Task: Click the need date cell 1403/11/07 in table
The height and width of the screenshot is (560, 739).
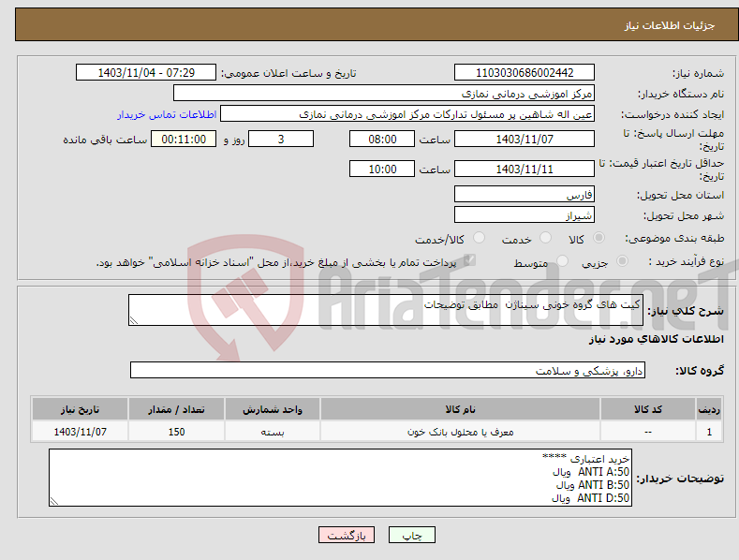Action: click(x=81, y=432)
